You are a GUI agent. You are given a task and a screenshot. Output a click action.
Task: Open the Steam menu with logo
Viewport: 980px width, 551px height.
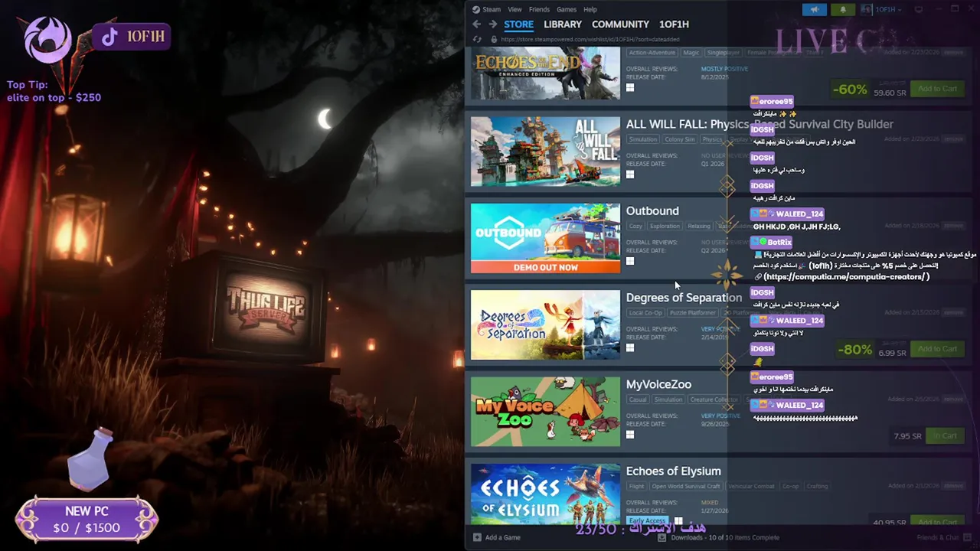(486, 9)
